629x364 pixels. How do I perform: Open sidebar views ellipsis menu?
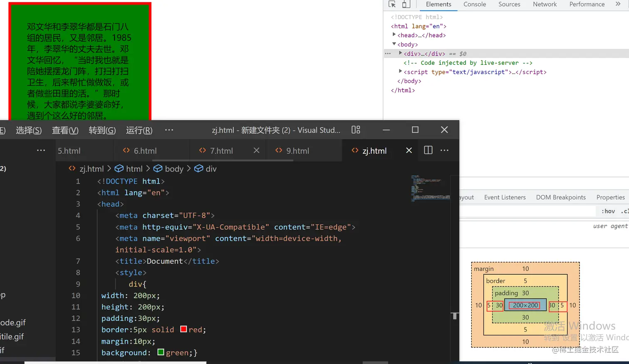[x=41, y=150]
